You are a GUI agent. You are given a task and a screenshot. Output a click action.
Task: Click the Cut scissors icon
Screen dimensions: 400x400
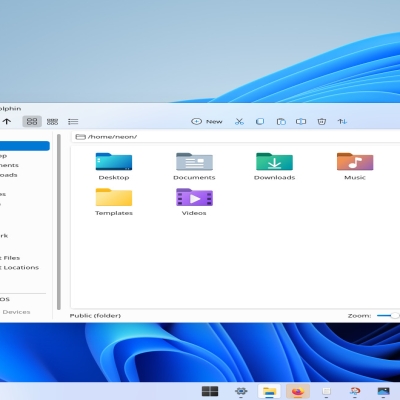pos(239,122)
